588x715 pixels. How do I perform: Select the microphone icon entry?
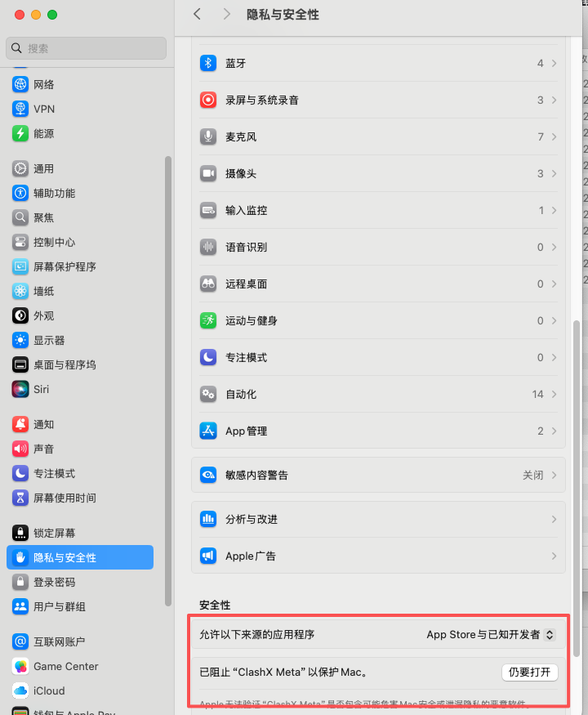[x=208, y=136]
